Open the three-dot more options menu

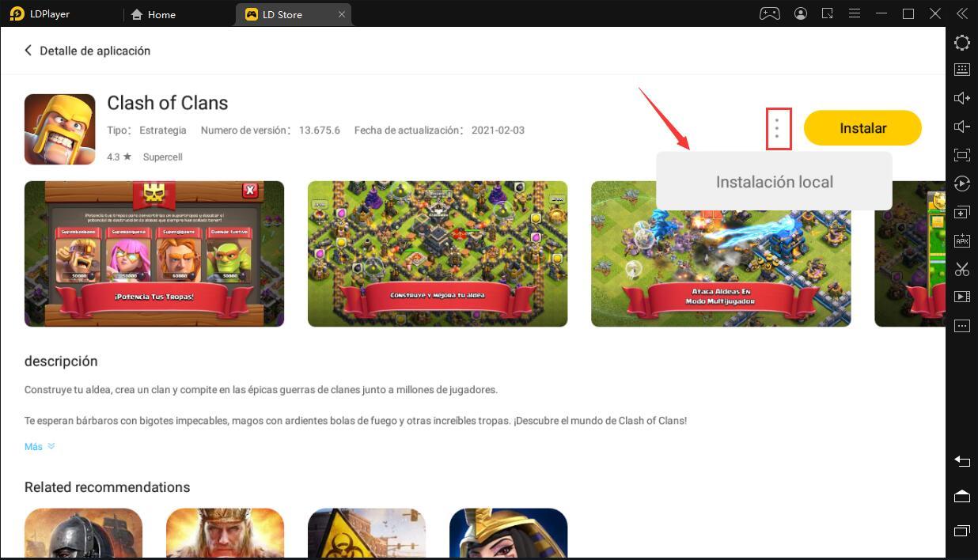click(x=777, y=128)
